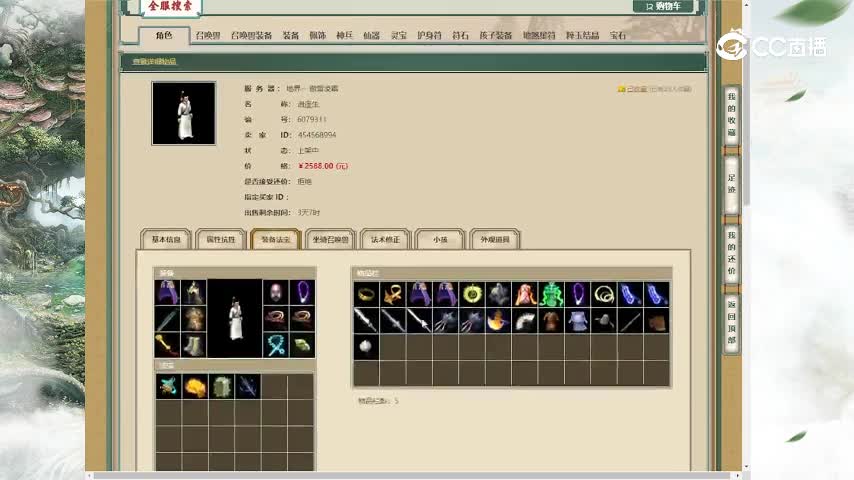Inspect the equipped golden body armor
854x480 pixels.
193,319
